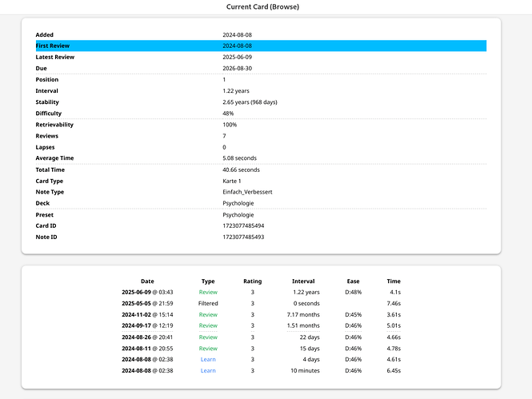Click the Latest Review date 2025-06-09

click(237, 57)
